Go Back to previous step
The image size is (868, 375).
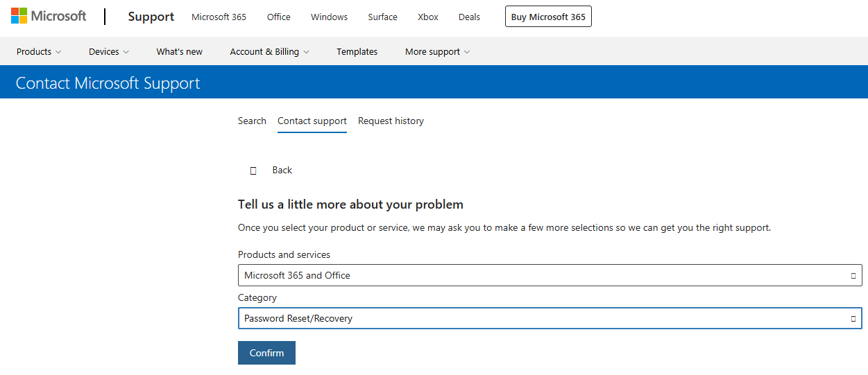click(x=282, y=170)
